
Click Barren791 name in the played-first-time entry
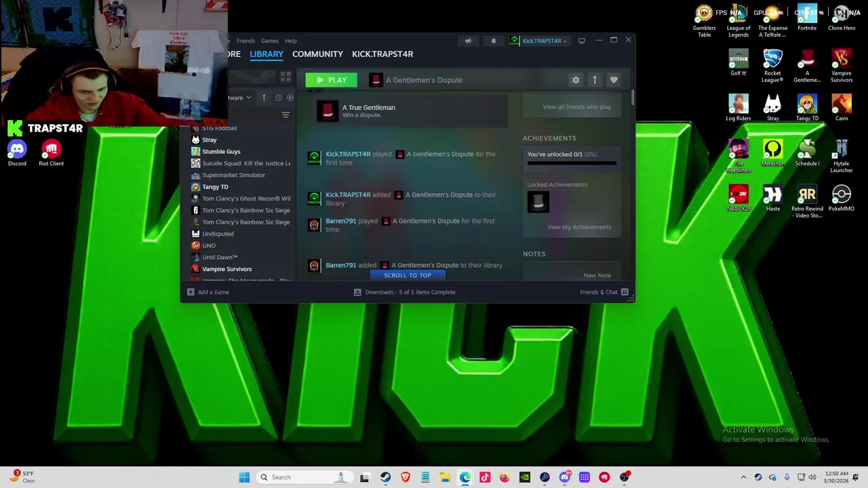pos(340,221)
